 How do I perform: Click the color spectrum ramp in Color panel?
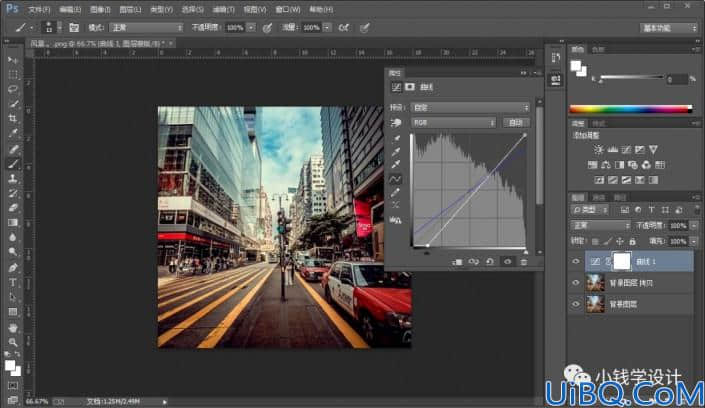[631, 109]
